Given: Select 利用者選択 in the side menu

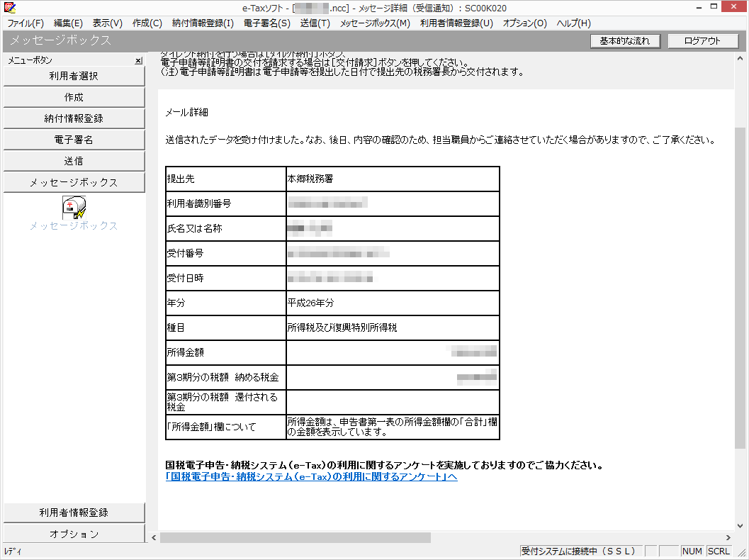Looking at the screenshot, I should pyautogui.click(x=74, y=76).
